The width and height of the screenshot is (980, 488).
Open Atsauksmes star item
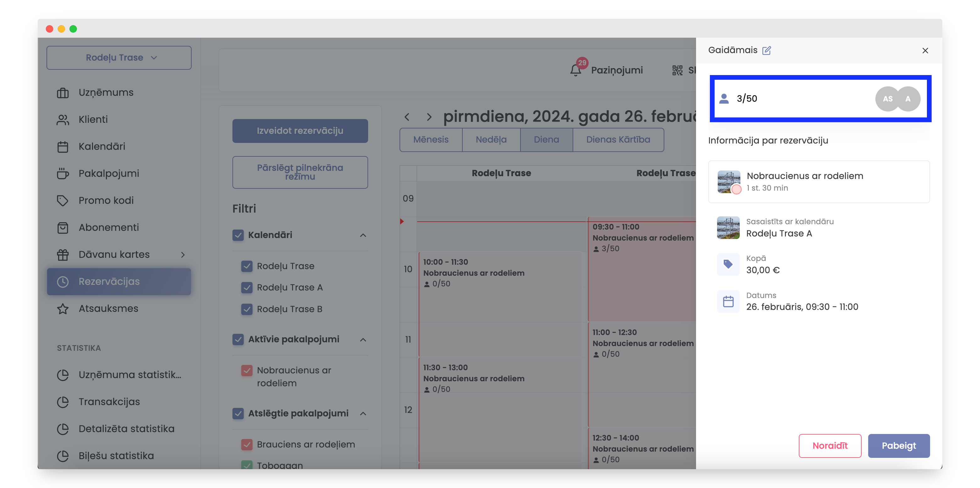tap(108, 308)
